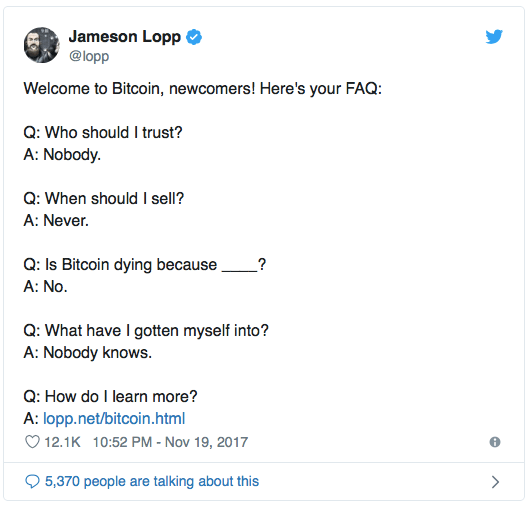This screenshot has height=506, width=531.
Task: Open the @lopp handle
Action: pyautogui.click(x=89, y=56)
